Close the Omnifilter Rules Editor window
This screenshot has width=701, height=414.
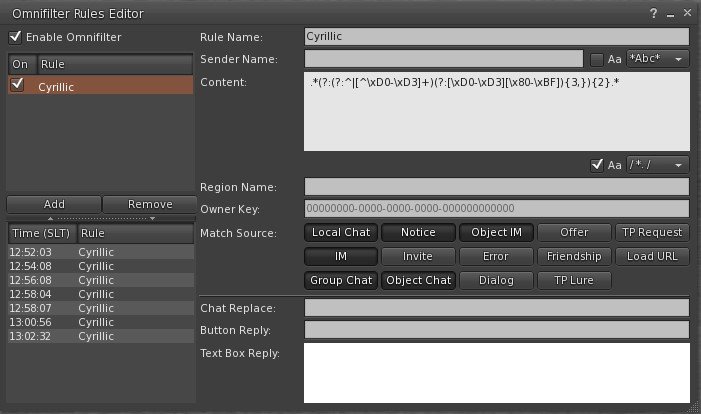tap(687, 13)
